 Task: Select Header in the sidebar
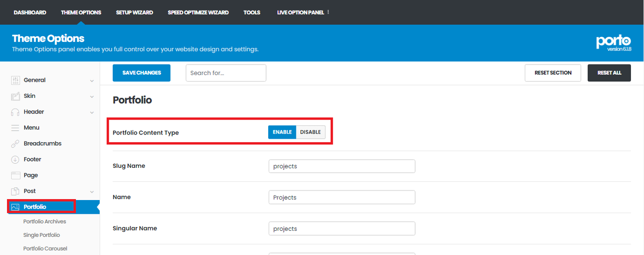click(x=34, y=112)
